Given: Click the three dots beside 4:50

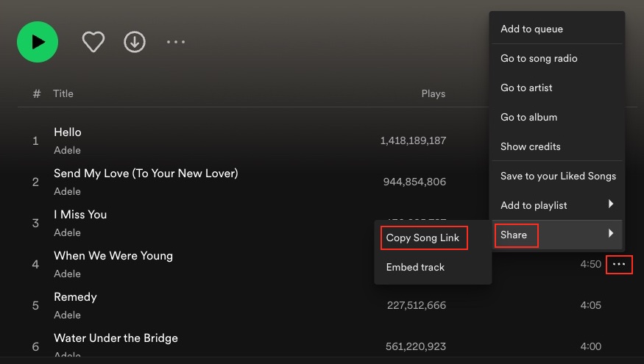Looking at the screenshot, I should coord(619,265).
